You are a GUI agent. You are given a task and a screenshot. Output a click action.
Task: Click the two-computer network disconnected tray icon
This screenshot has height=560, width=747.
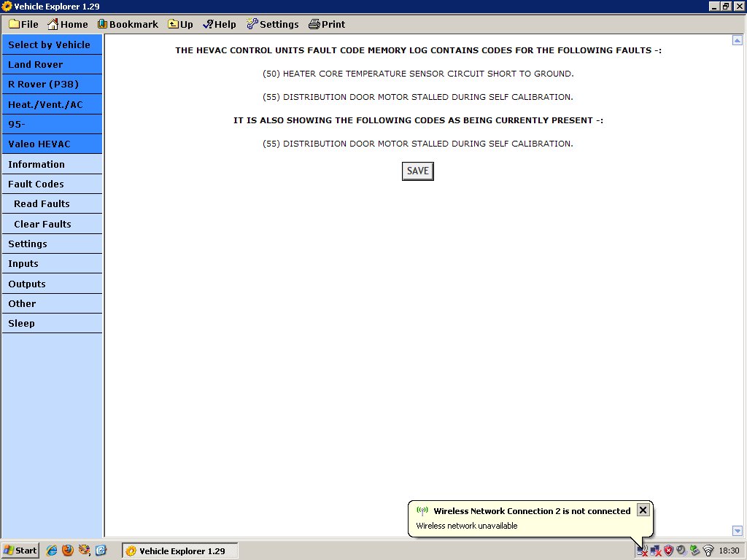tap(656, 551)
